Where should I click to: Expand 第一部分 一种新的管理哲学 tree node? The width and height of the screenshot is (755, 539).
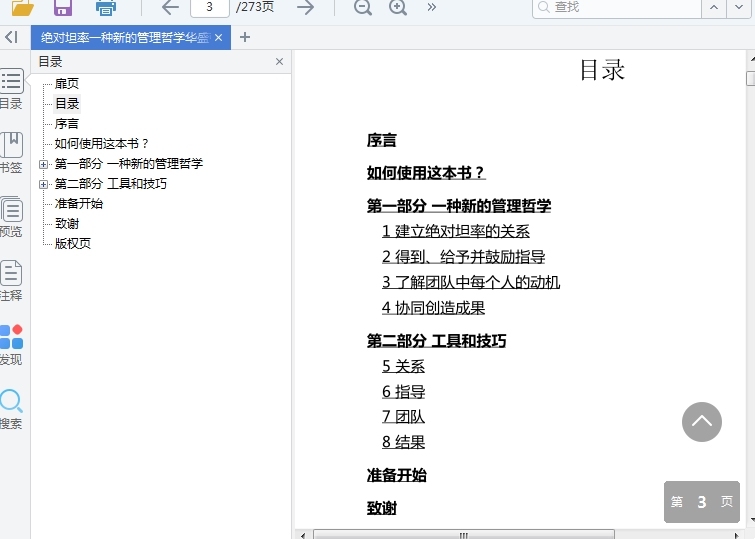tap(43, 164)
